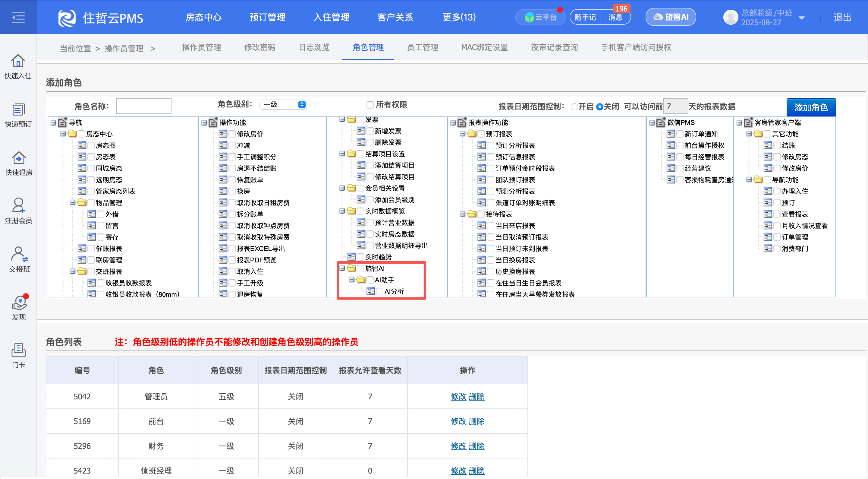Open the 云平台 cube icon button
The image size is (868, 479).
pyautogui.click(x=540, y=17)
